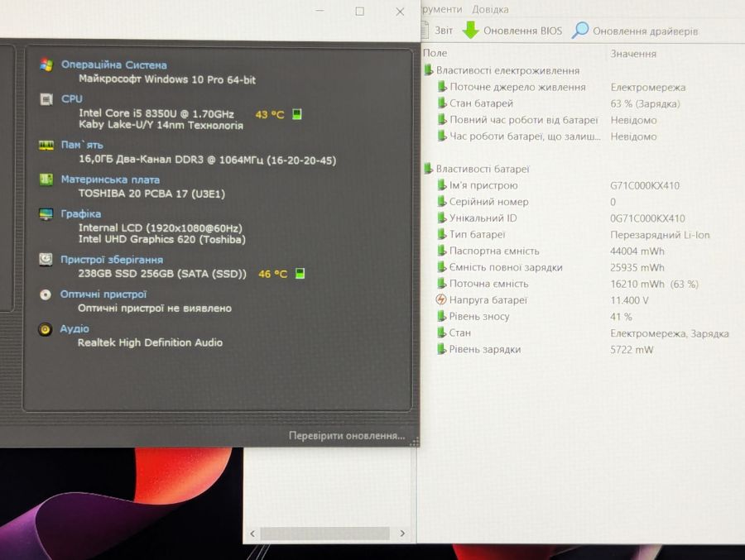
Task: Click the magnifier icon for Оновлення драйверів
Action: (x=579, y=30)
